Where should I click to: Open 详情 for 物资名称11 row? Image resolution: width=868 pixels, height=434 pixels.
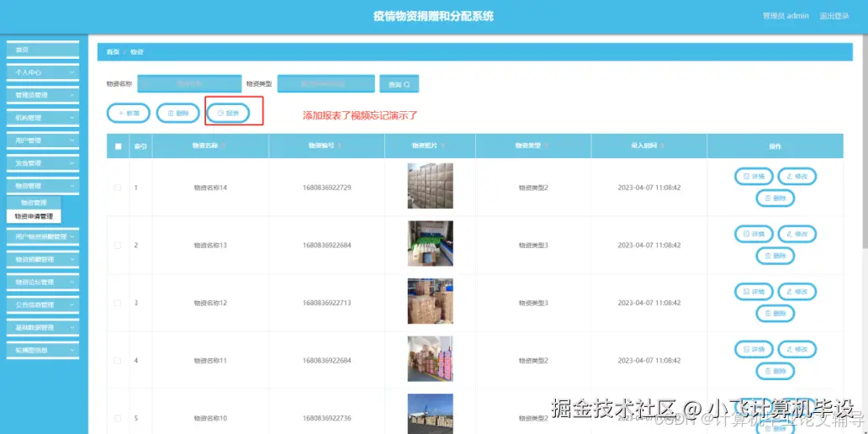[754, 349]
